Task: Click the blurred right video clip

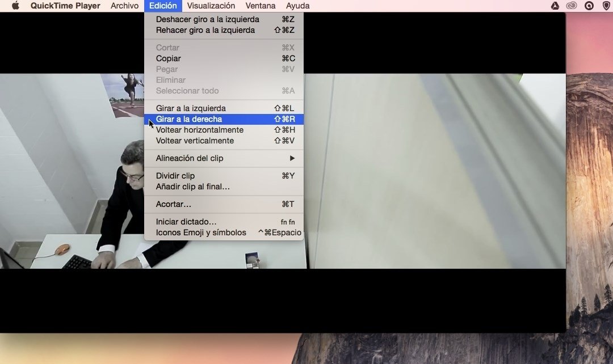Action: click(x=436, y=171)
